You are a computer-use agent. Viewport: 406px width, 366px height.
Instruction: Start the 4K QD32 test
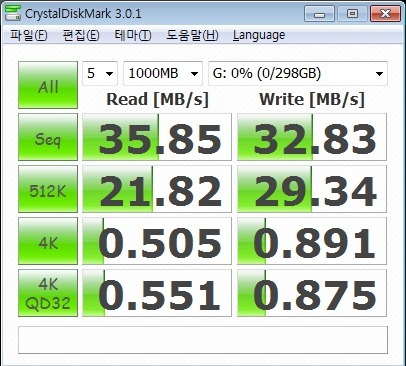click(x=48, y=293)
